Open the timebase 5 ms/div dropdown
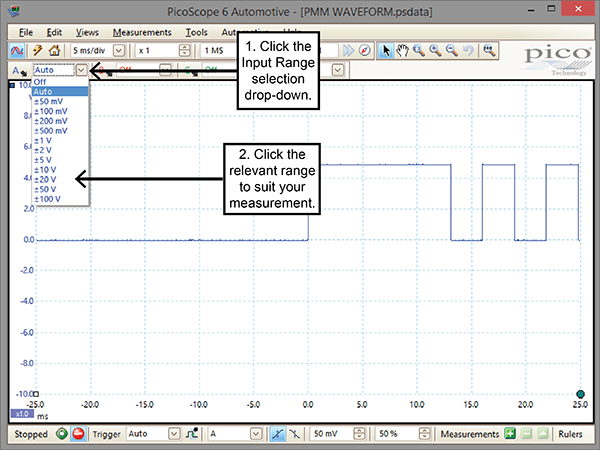The image size is (600, 450). coord(119,51)
